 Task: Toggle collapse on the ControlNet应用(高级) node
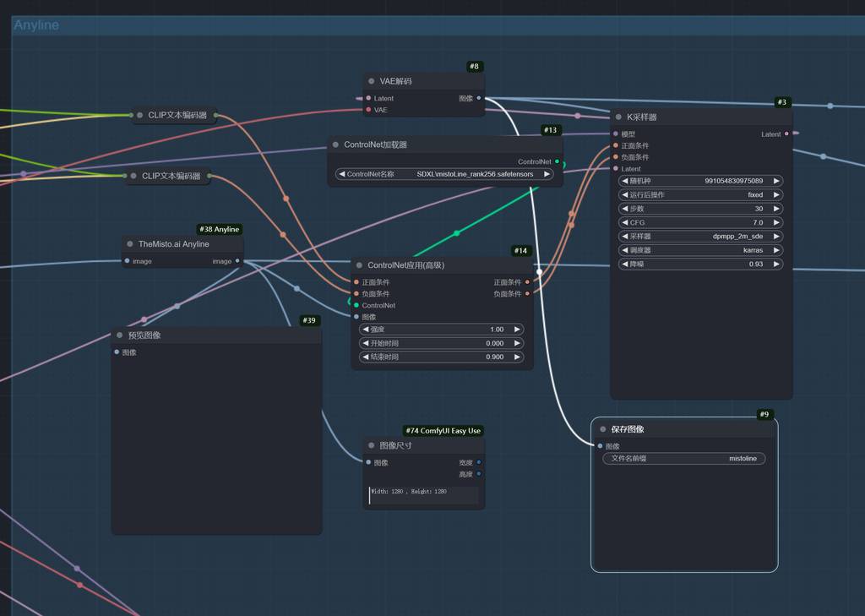(359, 265)
